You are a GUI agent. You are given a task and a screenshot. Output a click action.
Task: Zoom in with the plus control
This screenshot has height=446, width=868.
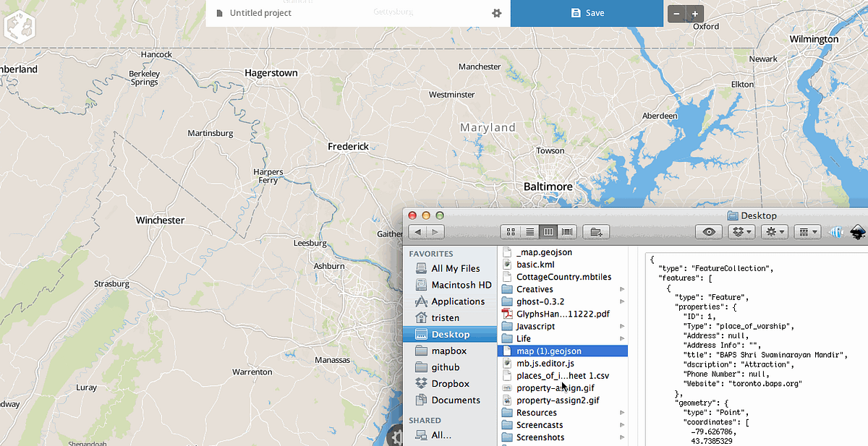[x=694, y=13]
